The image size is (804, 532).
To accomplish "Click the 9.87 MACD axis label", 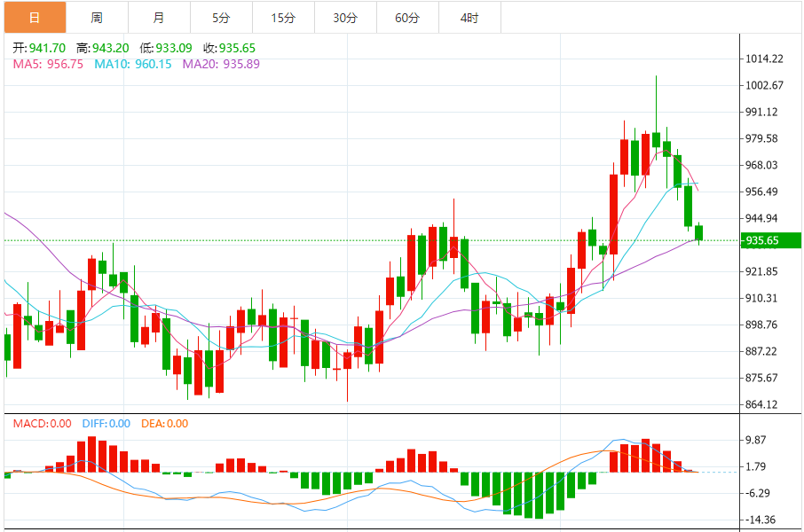I will (x=756, y=441).
